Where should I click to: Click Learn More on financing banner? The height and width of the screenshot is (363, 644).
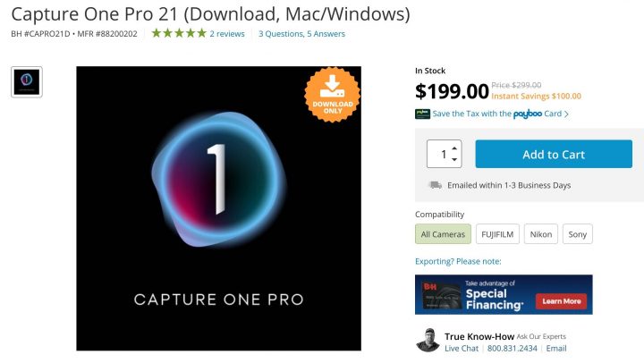click(x=561, y=301)
